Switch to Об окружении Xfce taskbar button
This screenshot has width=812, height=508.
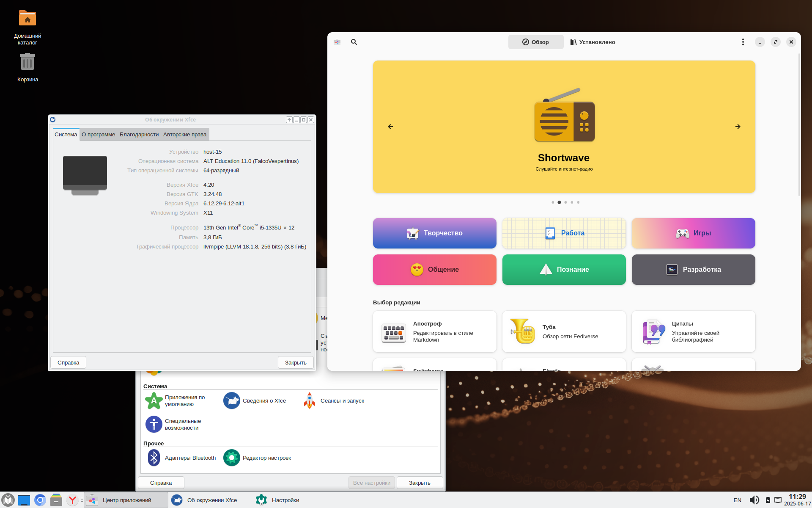click(211, 500)
